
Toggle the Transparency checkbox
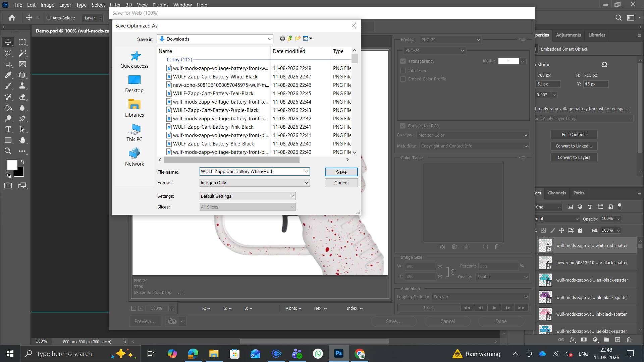pos(403,61)
